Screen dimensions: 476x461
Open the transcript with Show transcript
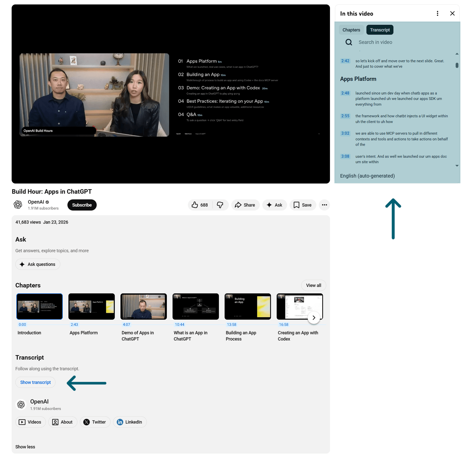pyautogui.click(x=35, y=382)
